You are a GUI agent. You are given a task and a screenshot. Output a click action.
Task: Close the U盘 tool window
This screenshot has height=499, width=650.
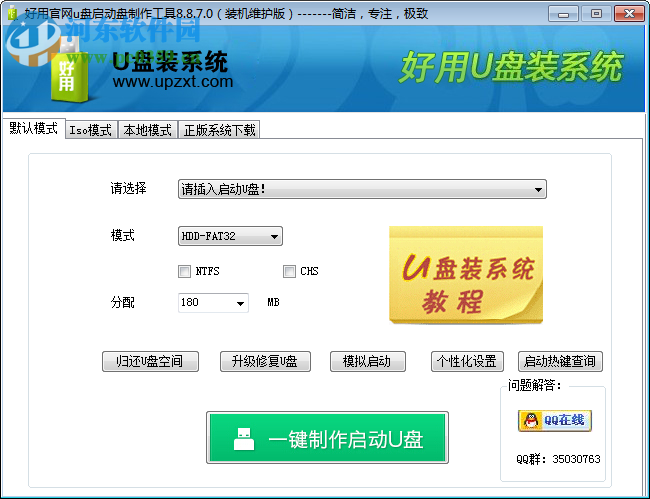click(x=629, y=14)
